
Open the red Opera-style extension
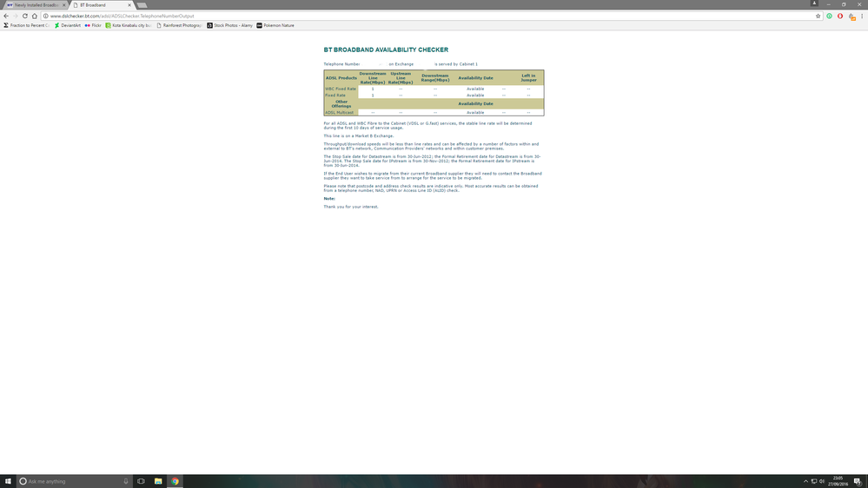click(840, 16)
